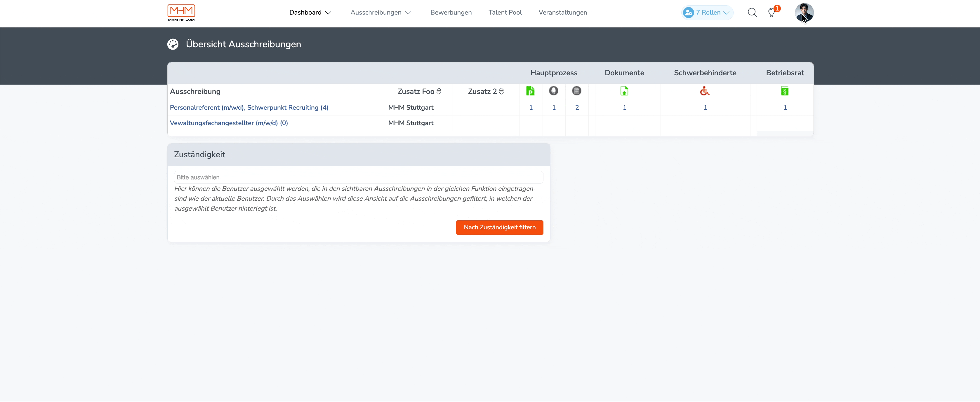Click count under green P icon
This screenshot has width=980, height=402.
[x=531, y=108]
